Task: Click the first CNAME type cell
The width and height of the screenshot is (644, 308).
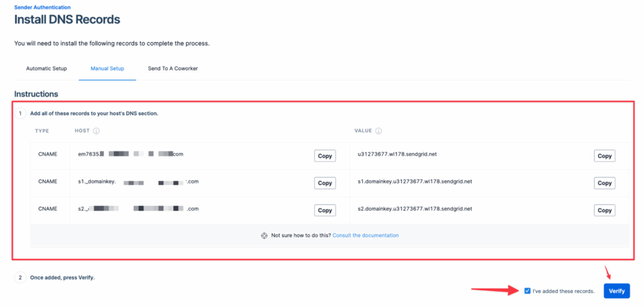Action: click(x=48, y=155)
